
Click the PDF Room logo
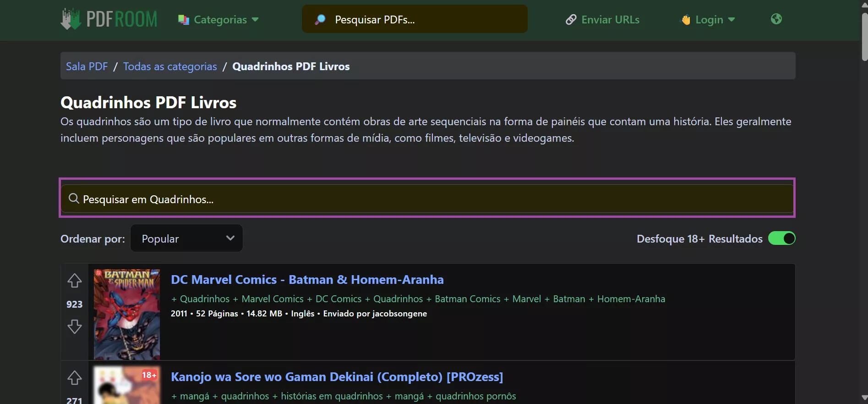109,19
